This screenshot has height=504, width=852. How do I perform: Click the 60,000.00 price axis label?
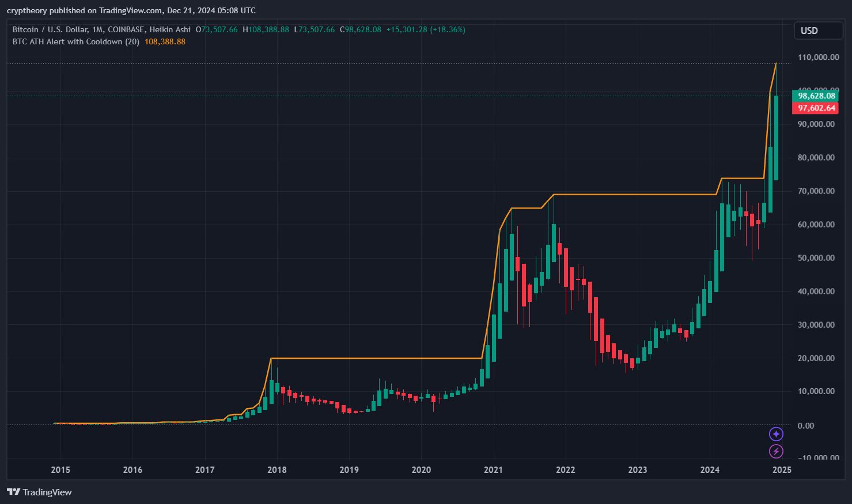816,224
